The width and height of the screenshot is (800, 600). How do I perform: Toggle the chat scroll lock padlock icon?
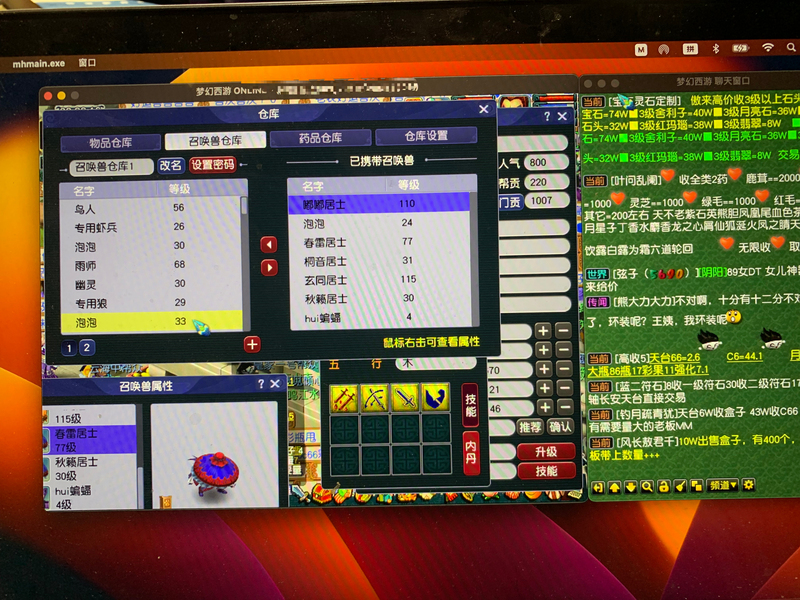(663, 486)
